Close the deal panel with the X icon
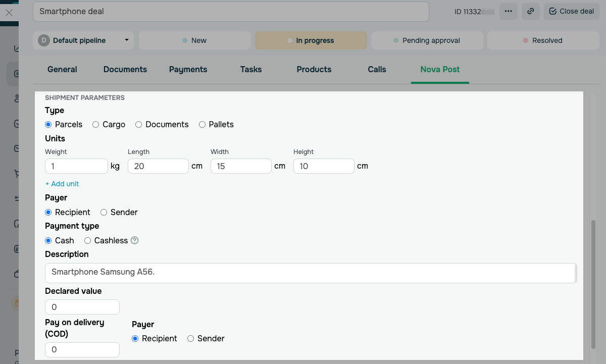The image size is (606, 364). pos(9,13)
